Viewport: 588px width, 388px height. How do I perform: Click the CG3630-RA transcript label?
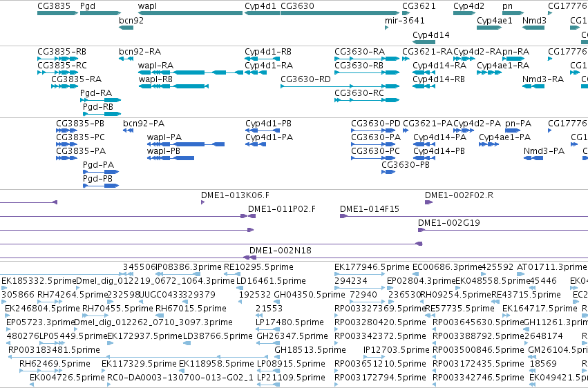(x=359, y=52)
